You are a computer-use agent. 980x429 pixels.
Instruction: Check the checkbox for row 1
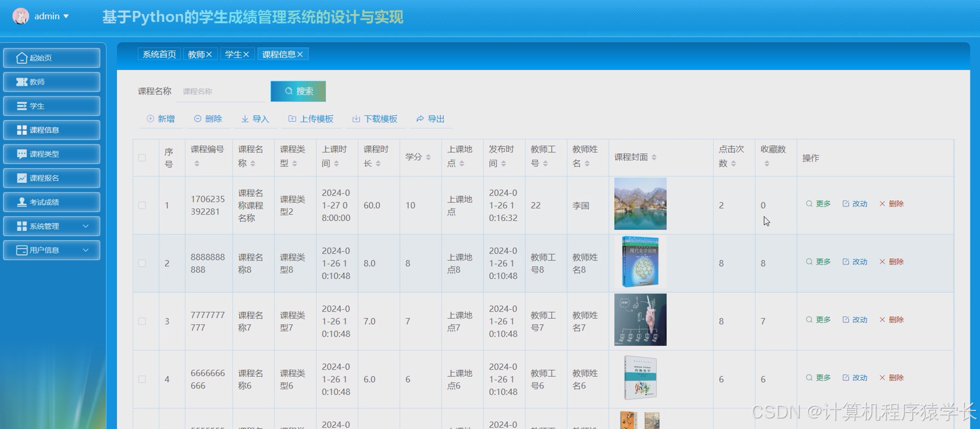click(142, 206)
